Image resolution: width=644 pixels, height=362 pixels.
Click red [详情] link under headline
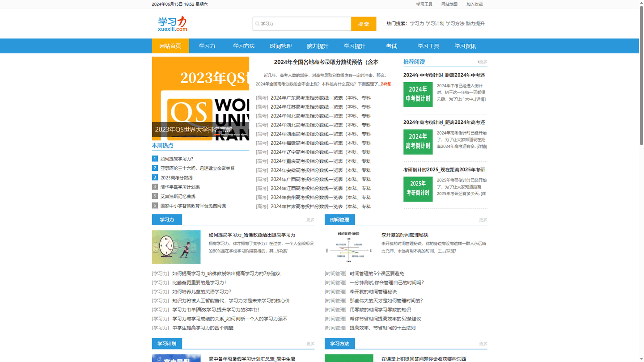(x=386, y=84)
